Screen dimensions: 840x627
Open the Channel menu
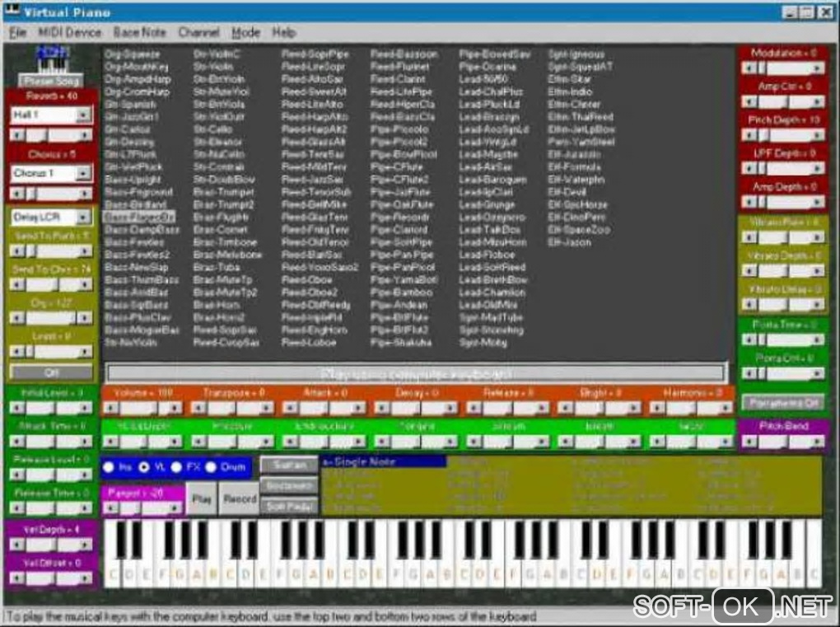click(198, 33)
